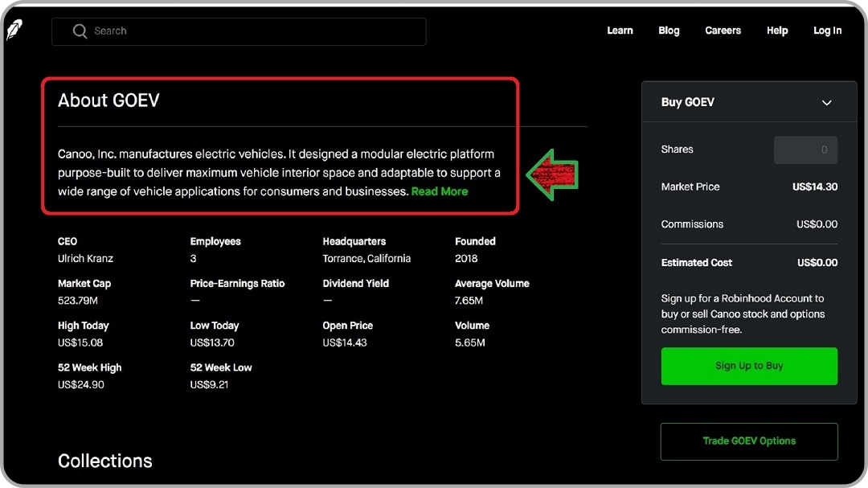Click the Dividend Yield label
This screenshot has height=488, width=868.
click(x=355, y=284)
